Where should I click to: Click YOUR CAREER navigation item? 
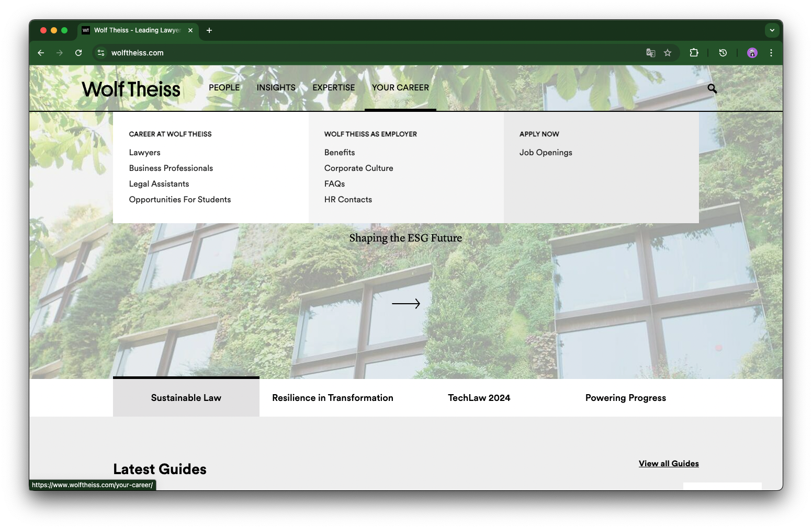pos(400,88)
